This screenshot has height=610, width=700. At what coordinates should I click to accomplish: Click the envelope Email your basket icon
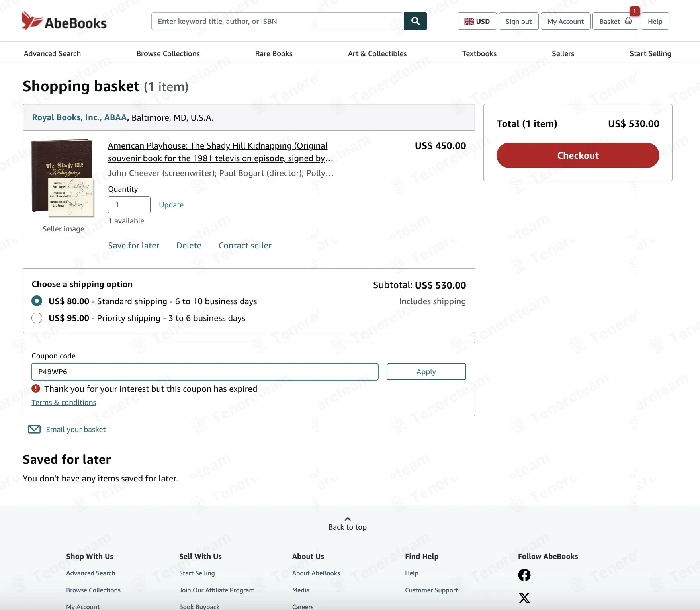pyautogui.click(x=34, y=429)
